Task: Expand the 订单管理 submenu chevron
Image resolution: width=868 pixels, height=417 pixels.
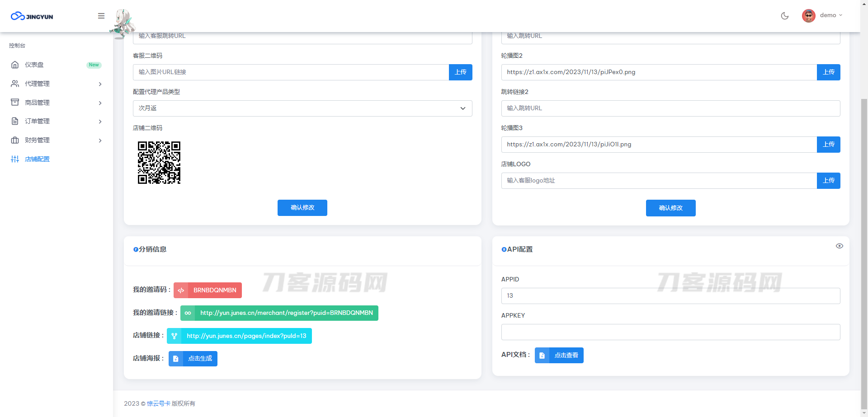Action: 100,122
